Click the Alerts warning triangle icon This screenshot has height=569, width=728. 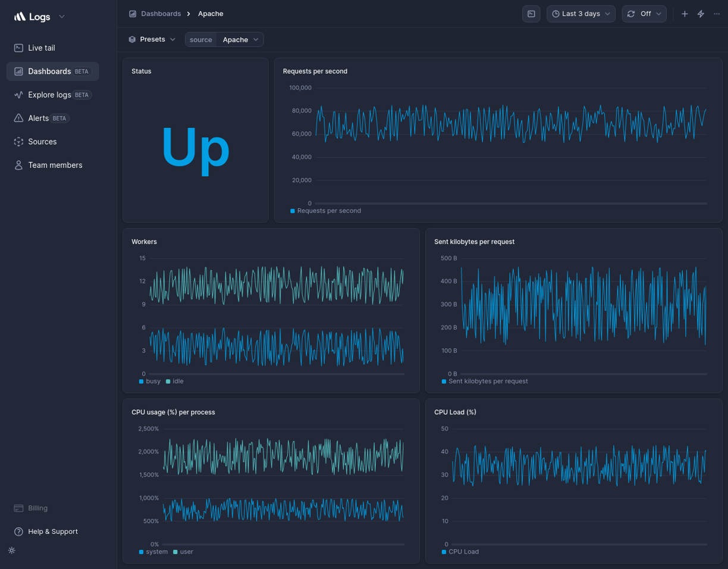click(18, 118)
